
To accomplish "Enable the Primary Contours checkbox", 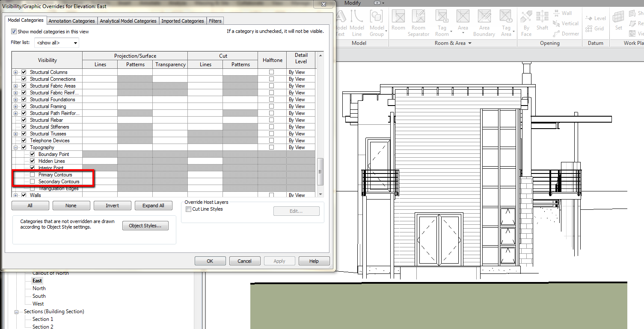I will (x=32, y=175).
